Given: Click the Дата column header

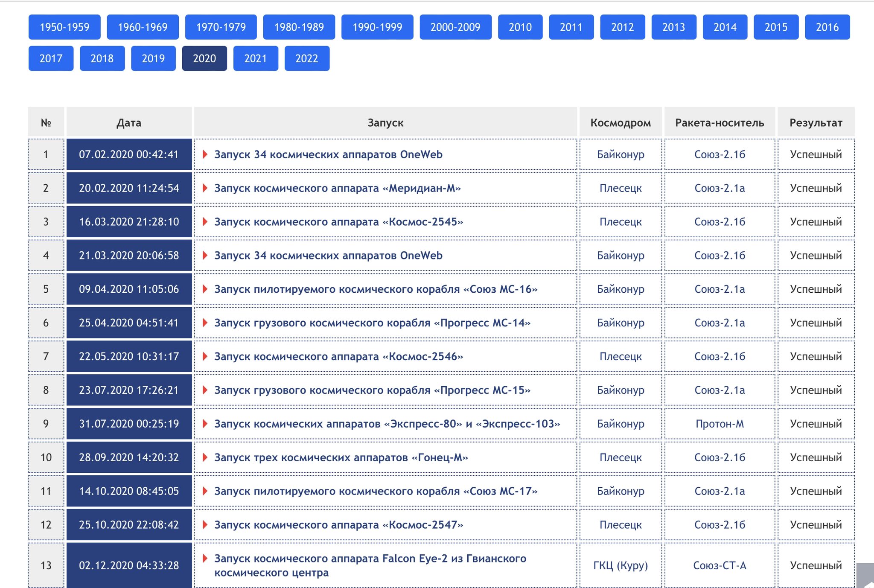Looking at the screenshot, I should pyautogui.click(x=129, y=123).
